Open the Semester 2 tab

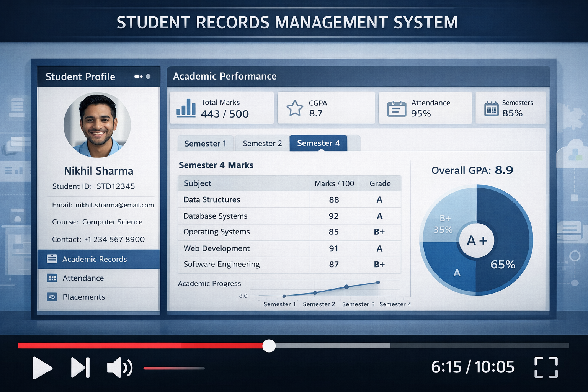(x=262, y=144)
